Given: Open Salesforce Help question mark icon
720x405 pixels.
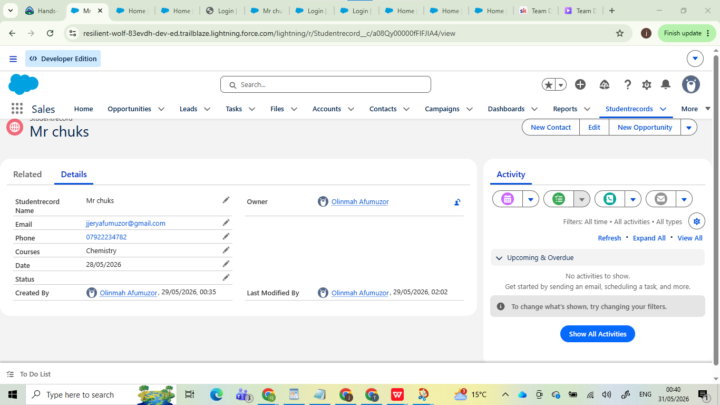Looking at the screenshot, I should [x=627, y=84].
